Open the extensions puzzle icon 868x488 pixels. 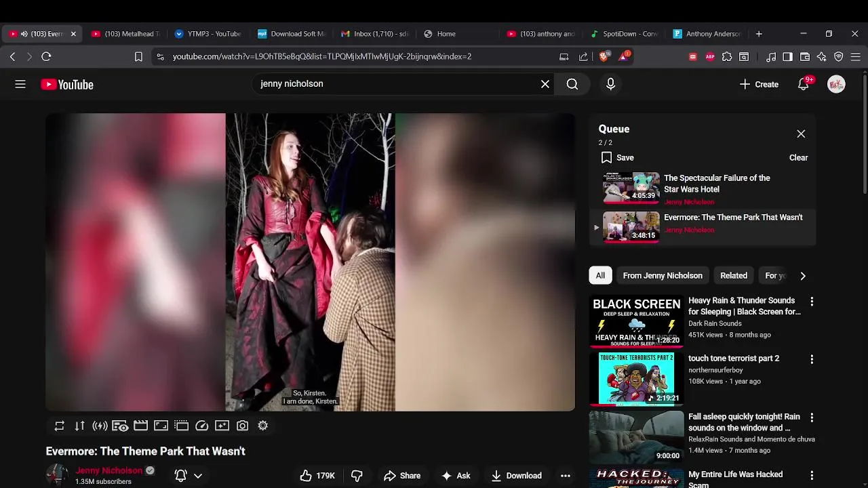pos(727,57)
